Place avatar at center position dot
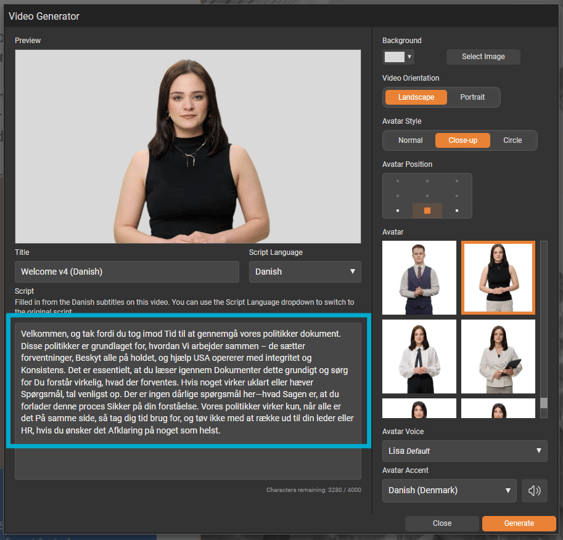Image resolution: width=563 pixels, height=540 pixels. 427,196
